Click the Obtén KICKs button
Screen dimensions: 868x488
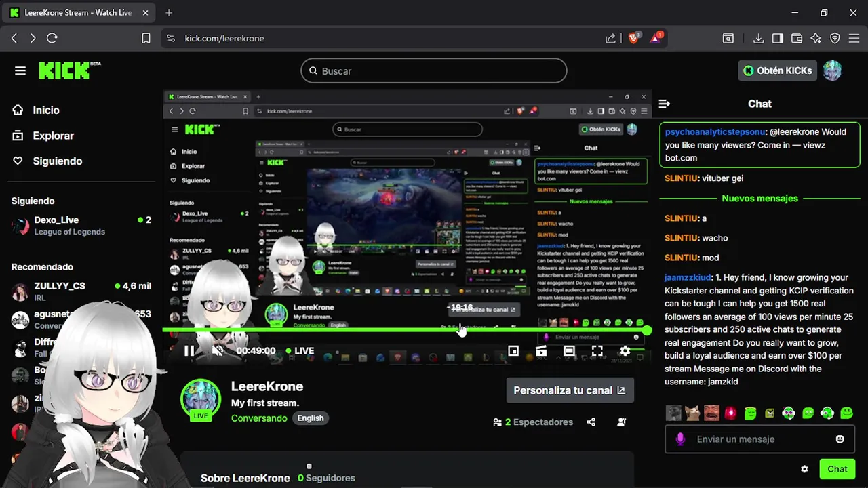click(777, 70)
